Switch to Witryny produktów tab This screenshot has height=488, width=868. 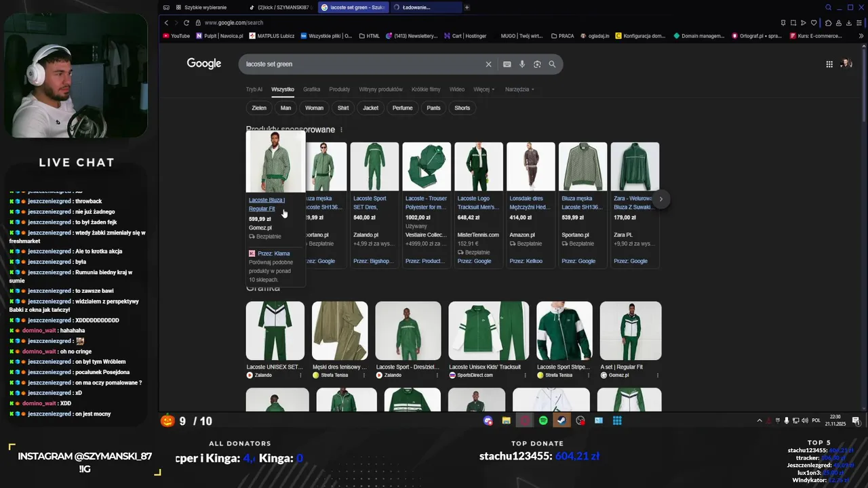pos(380,89)
